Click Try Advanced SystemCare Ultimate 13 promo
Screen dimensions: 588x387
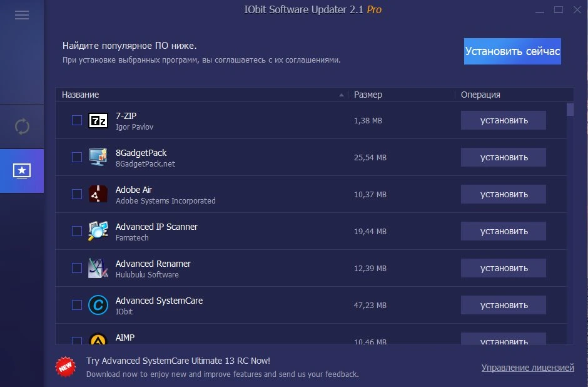[178, 361]
